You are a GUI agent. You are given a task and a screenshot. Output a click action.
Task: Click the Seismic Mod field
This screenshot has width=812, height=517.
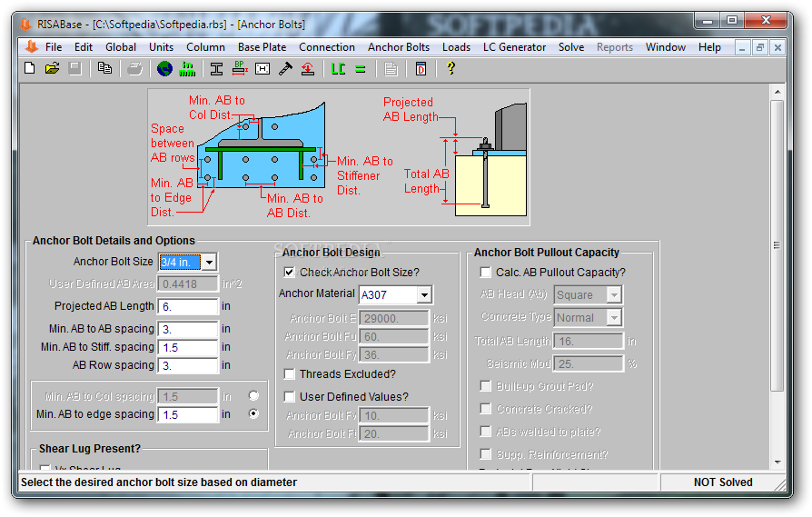tap(589, 363)
